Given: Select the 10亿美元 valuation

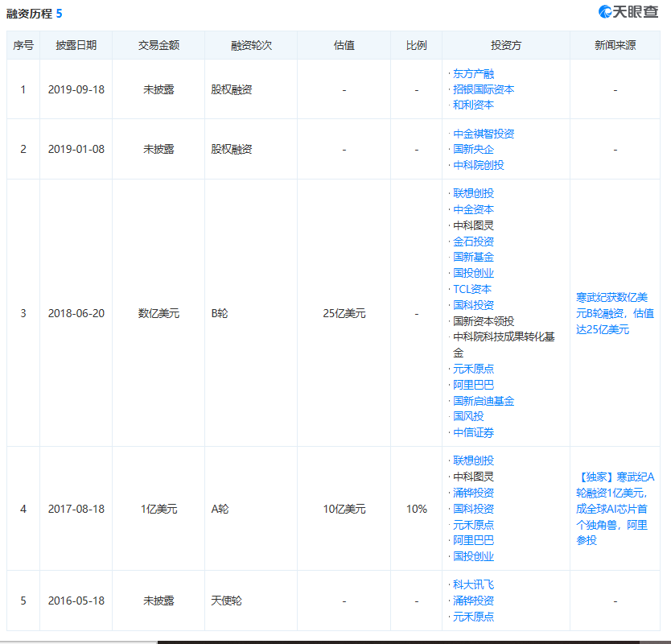Looking at the screenshot, I should click(x=344, y=509).
